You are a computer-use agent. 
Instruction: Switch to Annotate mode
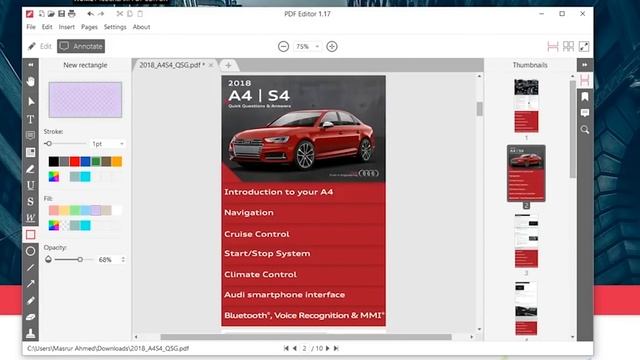coord(81,46)
